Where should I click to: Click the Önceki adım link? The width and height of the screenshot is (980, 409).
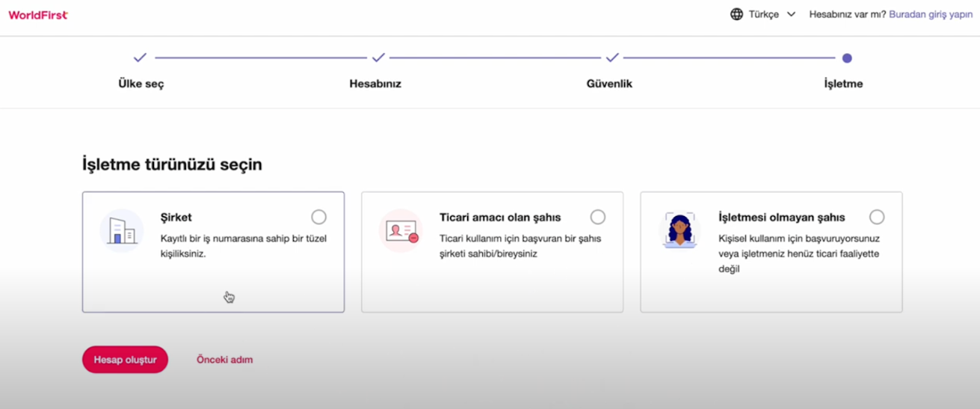(224, 360)
